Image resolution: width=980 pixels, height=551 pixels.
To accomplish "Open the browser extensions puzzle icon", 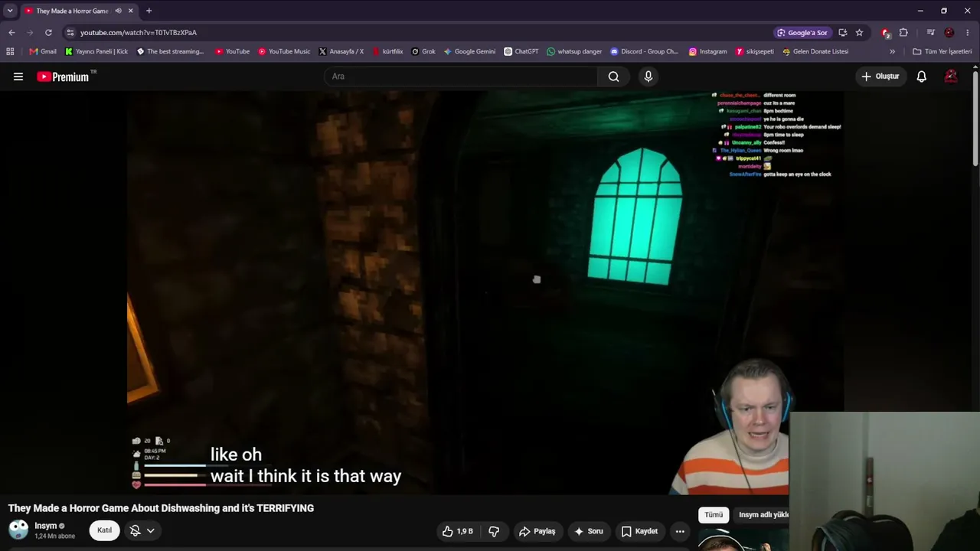I will coord(903,33).
